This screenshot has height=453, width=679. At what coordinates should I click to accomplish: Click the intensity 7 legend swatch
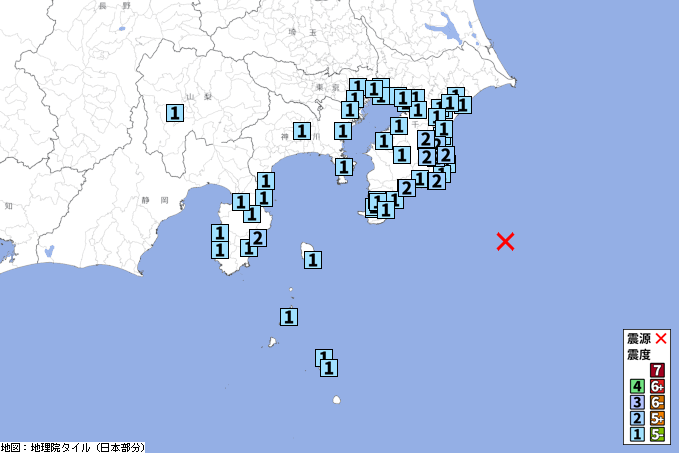coord(658,371)
